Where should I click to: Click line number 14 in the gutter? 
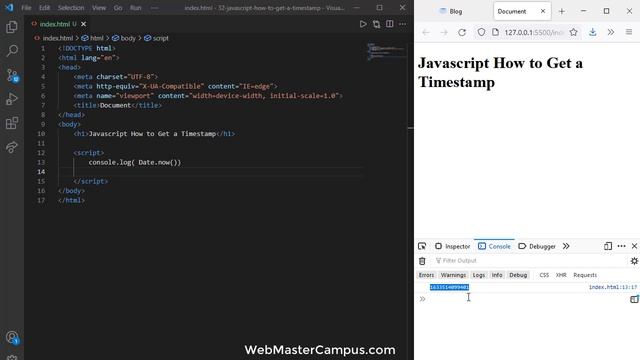click(41, 172)
